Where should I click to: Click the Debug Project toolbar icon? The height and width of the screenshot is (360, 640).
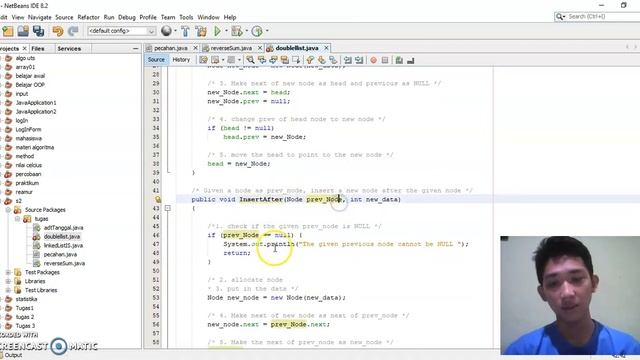click(x=236, y=31)
